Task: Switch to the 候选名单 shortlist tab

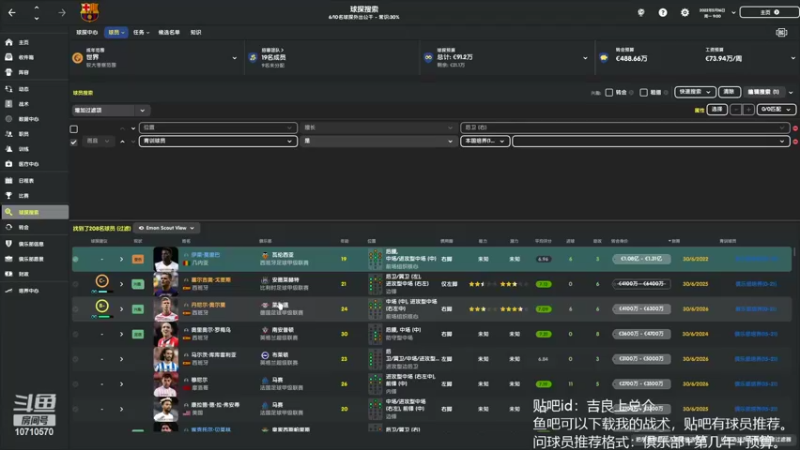Action: (169, 32)
